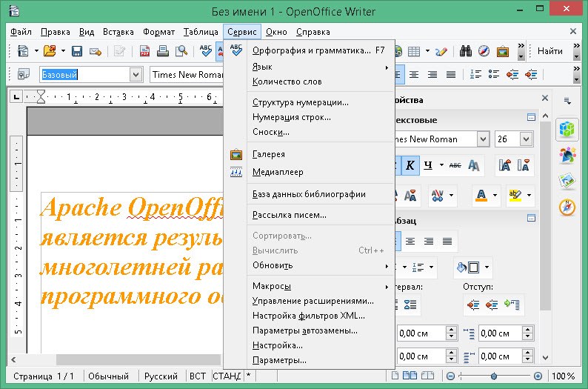Viewport: 588px width, 389px height.
Task: Open the font color dropdown arrow in the sidebar
Action: (x=495, y=195)
